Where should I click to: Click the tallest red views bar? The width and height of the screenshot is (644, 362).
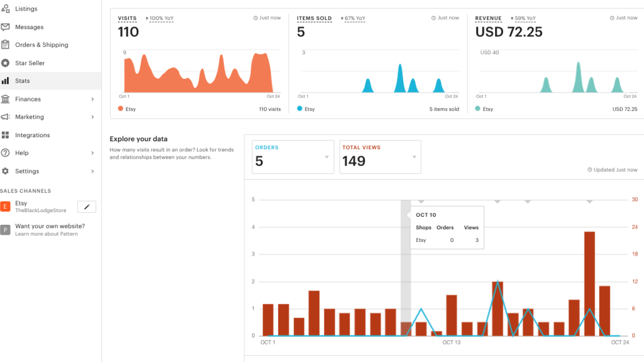click(590, 284)
